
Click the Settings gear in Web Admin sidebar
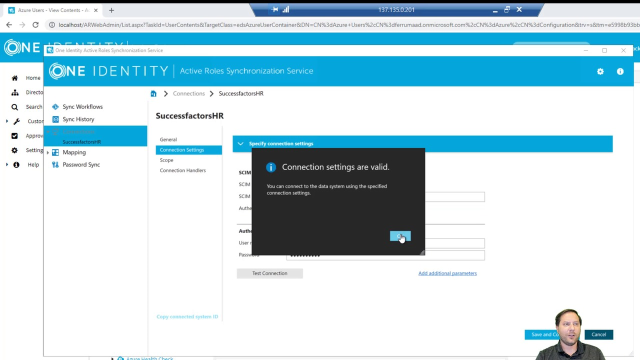tap(15, 150)
